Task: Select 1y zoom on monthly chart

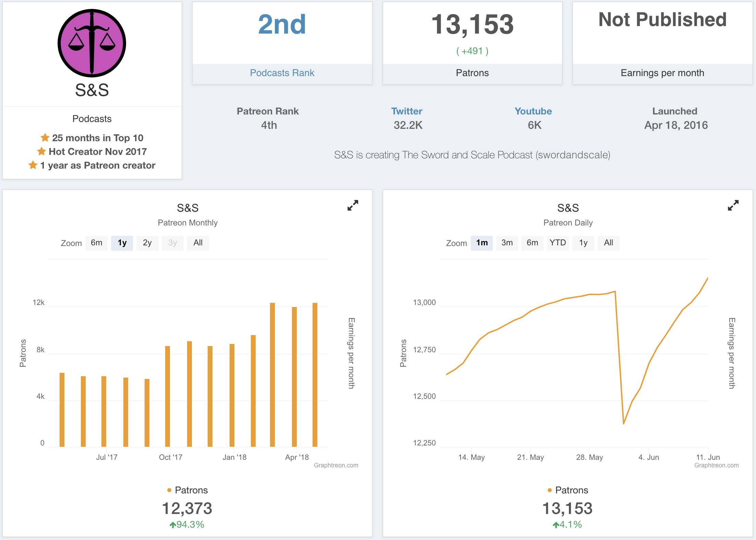Action: [x=122, y=243]
